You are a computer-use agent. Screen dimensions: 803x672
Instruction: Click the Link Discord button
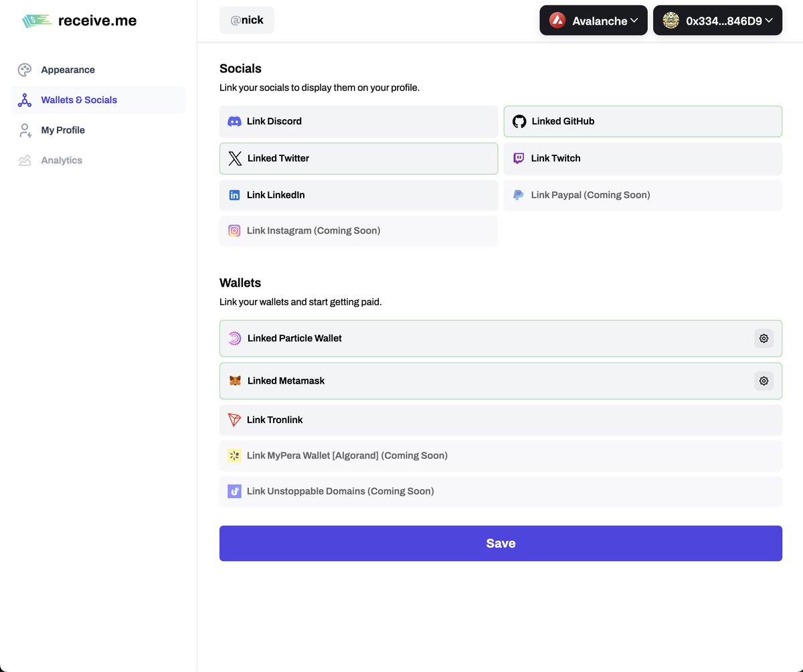click(x=359, y=121)
